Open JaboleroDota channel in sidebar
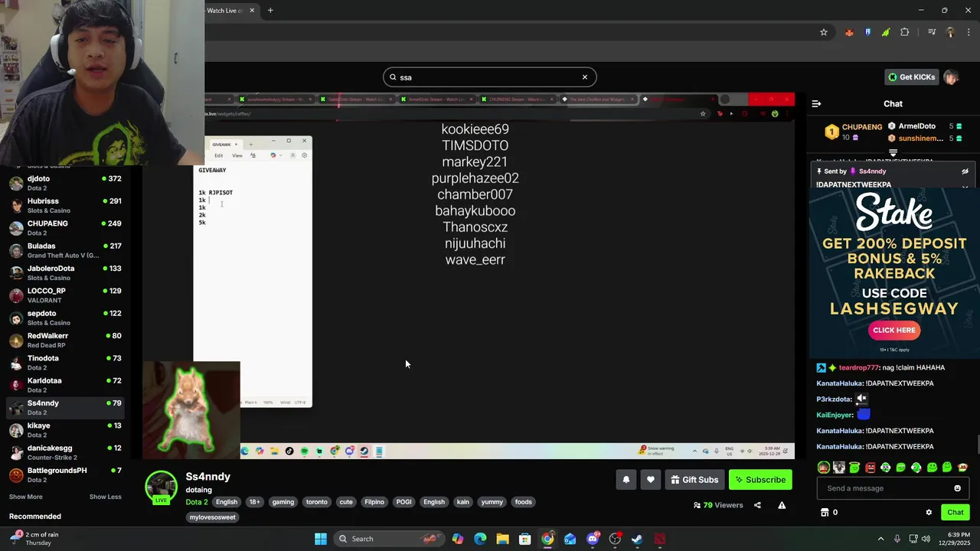This screenshot has width=980, height=551. tap(65, 272)
